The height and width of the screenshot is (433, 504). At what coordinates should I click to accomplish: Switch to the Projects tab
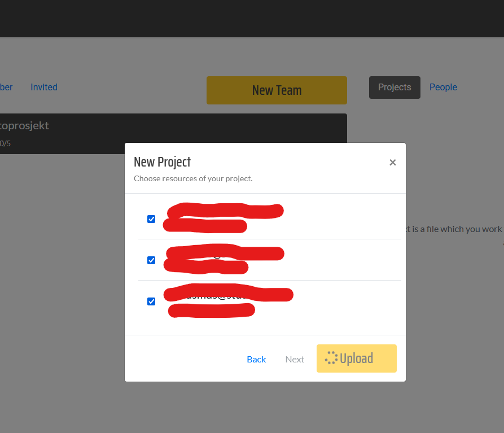point(395,87)
